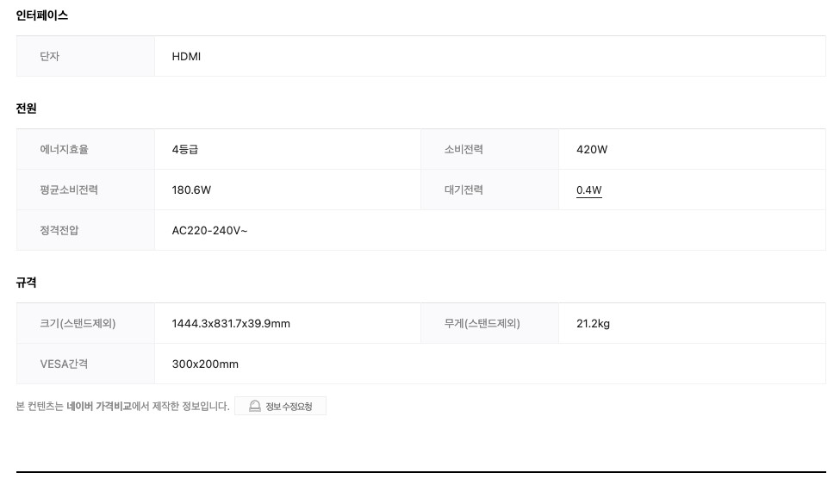Click the 정보 수정요청 button
Viewport: 840px width, 504px height.
280,406
